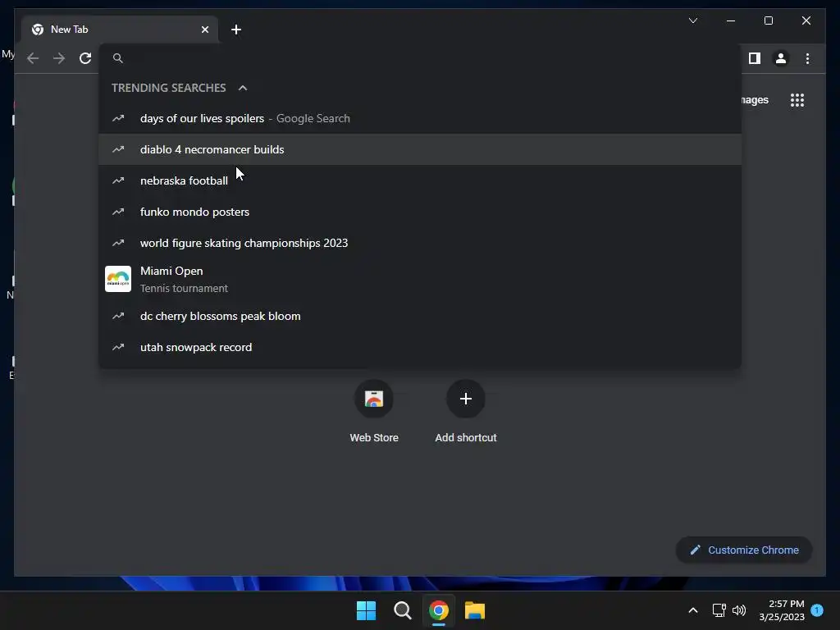Open Windows taskbar search
Screen dimensions: 840x630
pyautogui.click(x=402, y=610)
